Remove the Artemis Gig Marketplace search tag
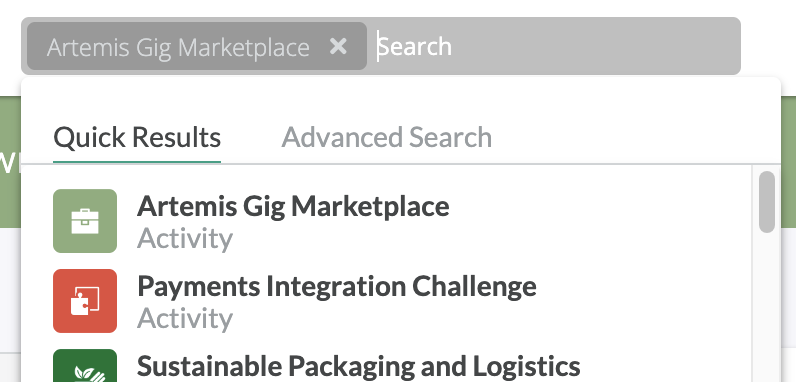The width and height of the screenshot is (796, 382). (x=338, y=47)
